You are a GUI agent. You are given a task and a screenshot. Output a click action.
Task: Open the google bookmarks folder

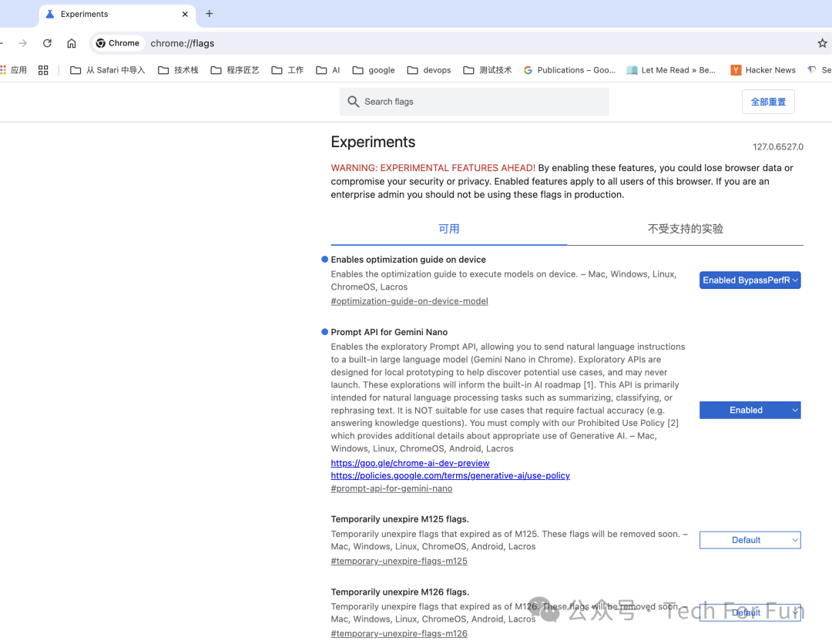[380, 69]
